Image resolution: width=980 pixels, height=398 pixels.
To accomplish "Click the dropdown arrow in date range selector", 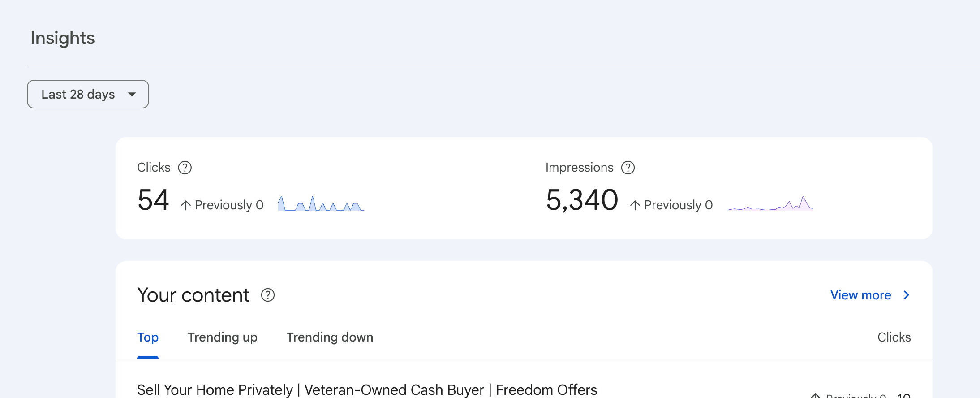I will (x=132, y=94).
